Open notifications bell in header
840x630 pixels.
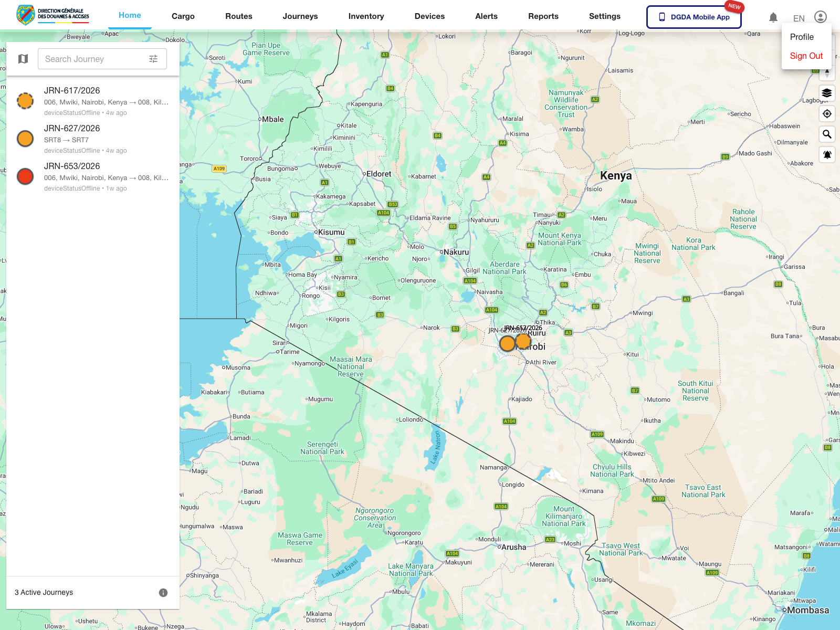[773, 17]
